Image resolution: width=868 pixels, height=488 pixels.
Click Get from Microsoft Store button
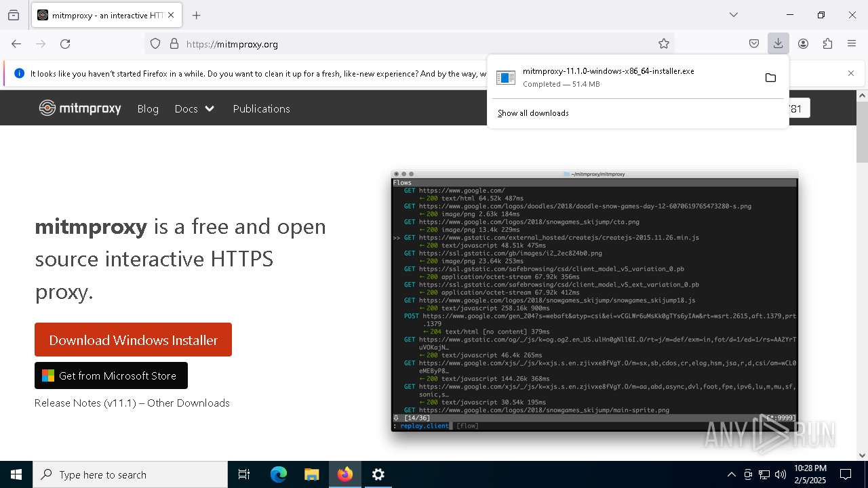(111, 375)
